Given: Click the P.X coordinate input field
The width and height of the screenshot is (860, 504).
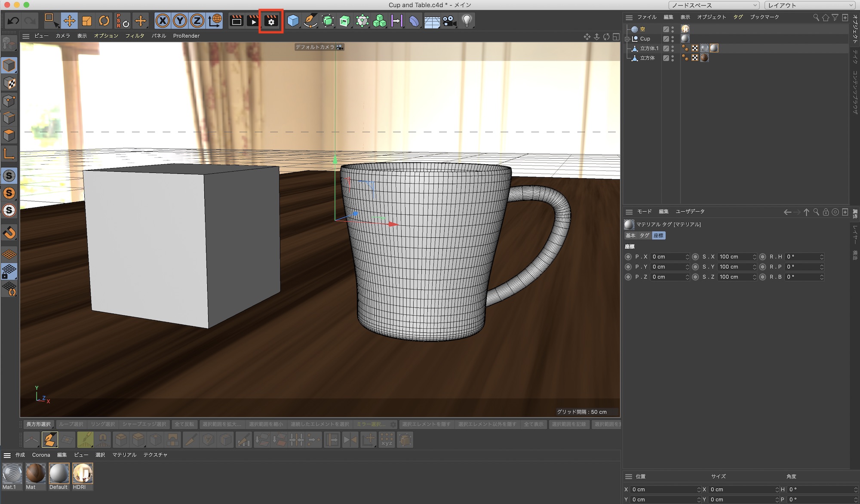Looking at the screenshot, I should click(x=668, y=257).
